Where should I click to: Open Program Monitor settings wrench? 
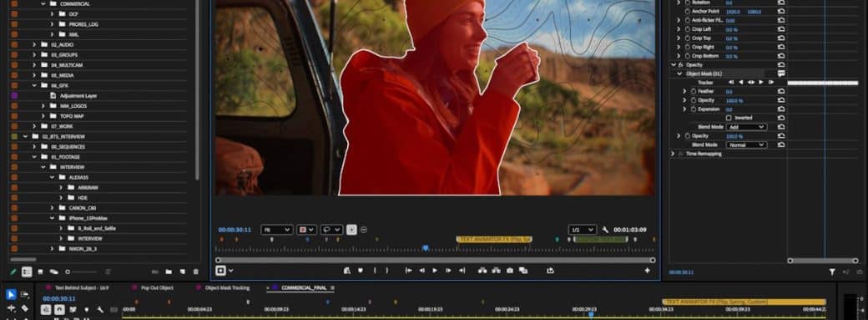(605, 230)
